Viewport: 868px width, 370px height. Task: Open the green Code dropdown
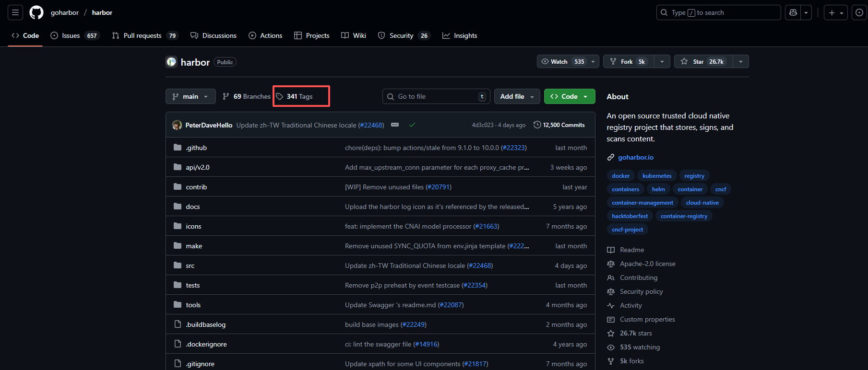(x=570, y=96)
